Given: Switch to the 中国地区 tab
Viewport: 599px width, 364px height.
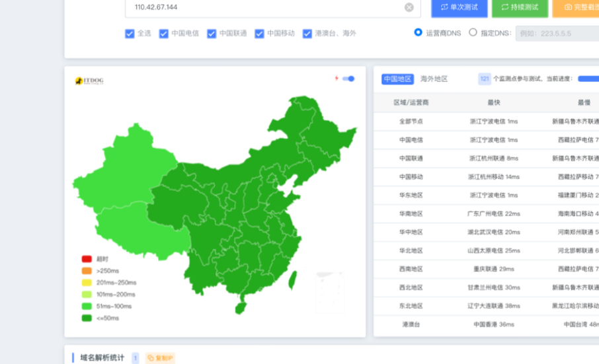Looking at the screenshot, I should click(397, 79).
